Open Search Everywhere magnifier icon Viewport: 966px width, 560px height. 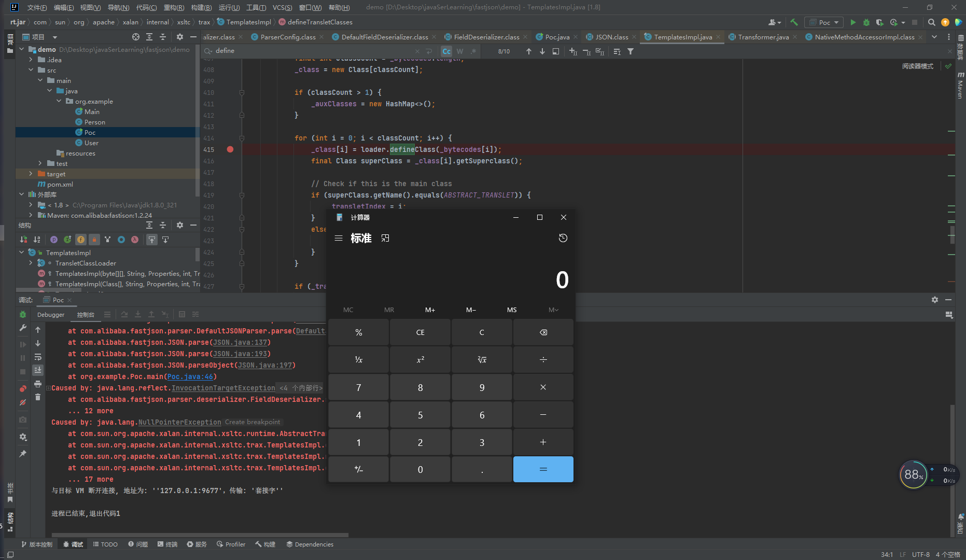[931, 22]
